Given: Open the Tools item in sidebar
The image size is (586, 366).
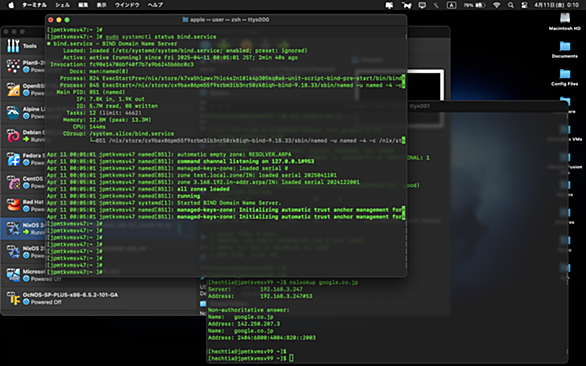Looking at the screenshot, I should 23,46.
